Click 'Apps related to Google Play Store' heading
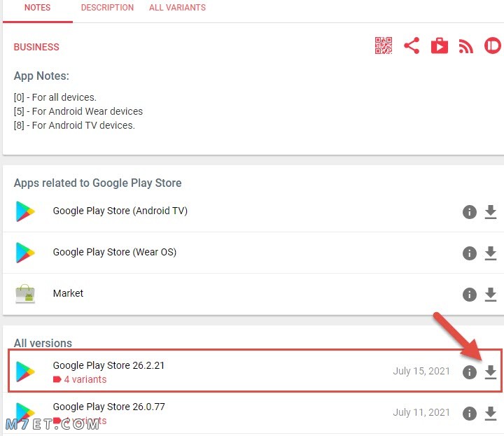 click(98, 183)
